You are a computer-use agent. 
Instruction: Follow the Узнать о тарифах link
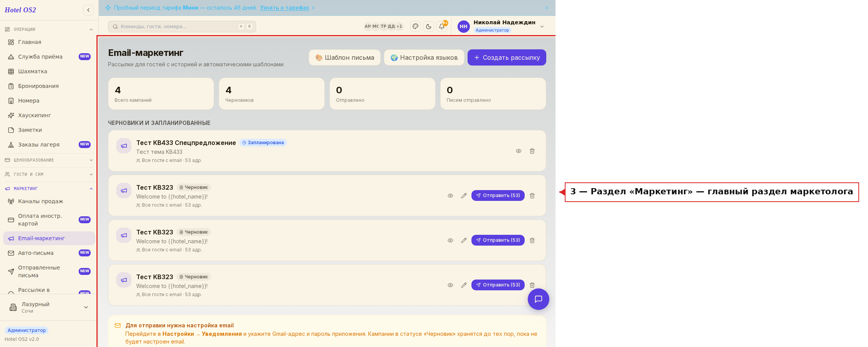click(284, 8)
